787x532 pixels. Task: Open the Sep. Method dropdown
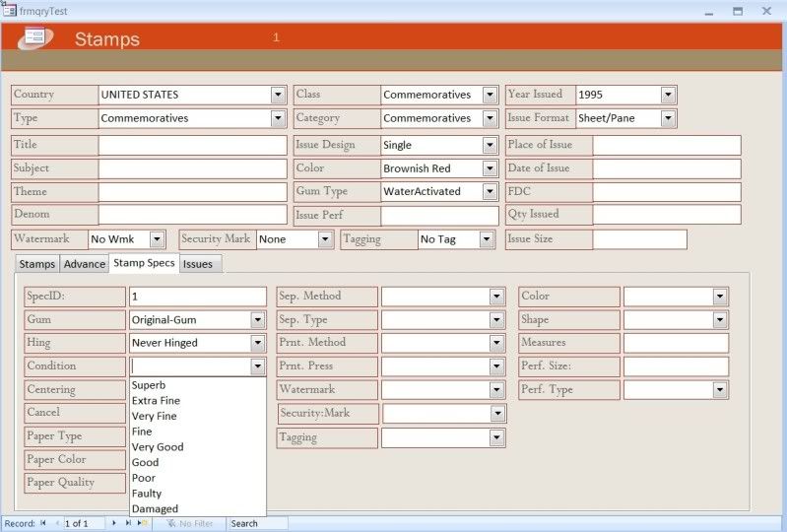click(x=496, y=297)
